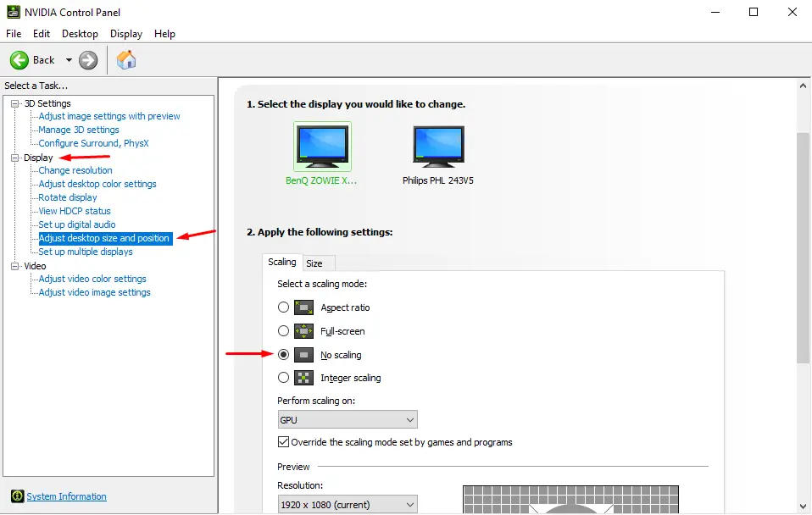Open Change resolution task

click(x=75, y=170)
